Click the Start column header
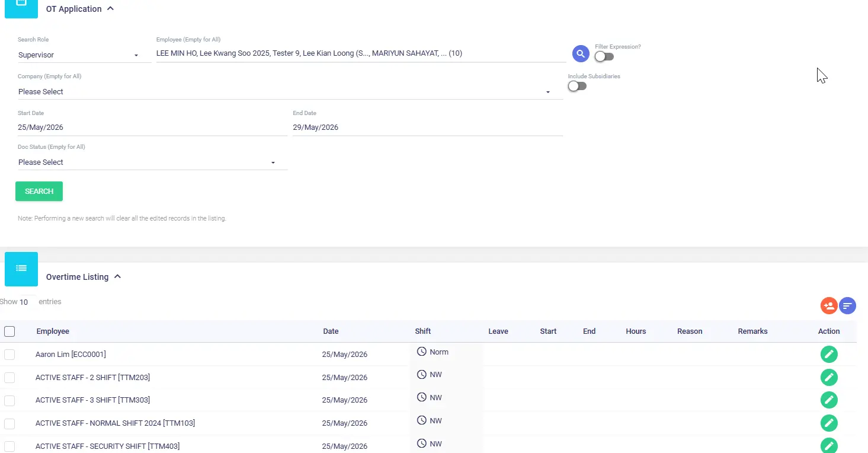The height and width of the screenshot is (453, 868). pyautogui.click(x=548, y=331)
